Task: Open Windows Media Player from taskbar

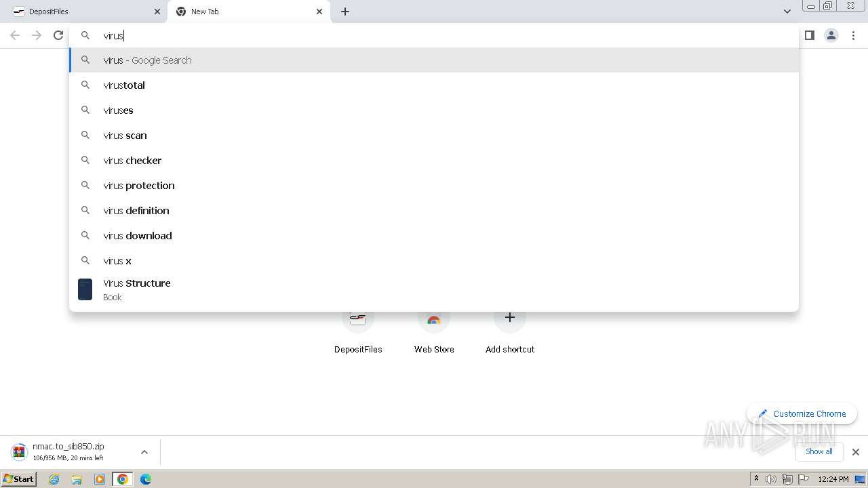Action: click(100, 479)
